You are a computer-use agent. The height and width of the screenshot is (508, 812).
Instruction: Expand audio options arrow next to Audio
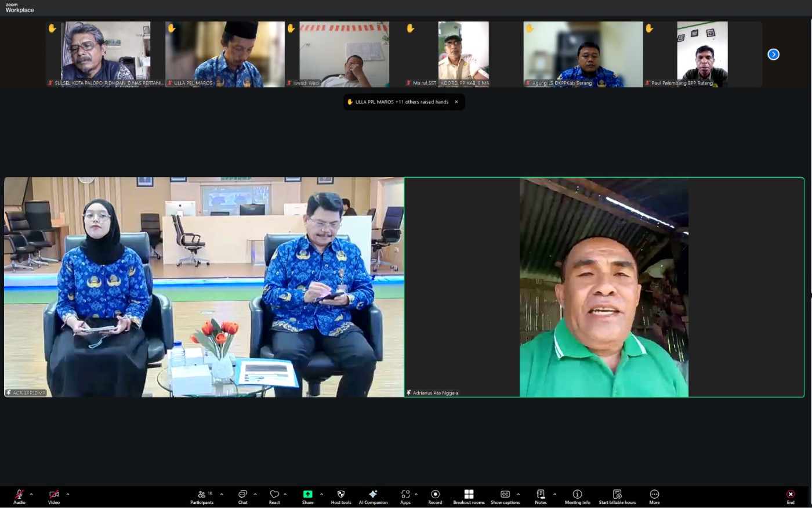click(31, 495)
